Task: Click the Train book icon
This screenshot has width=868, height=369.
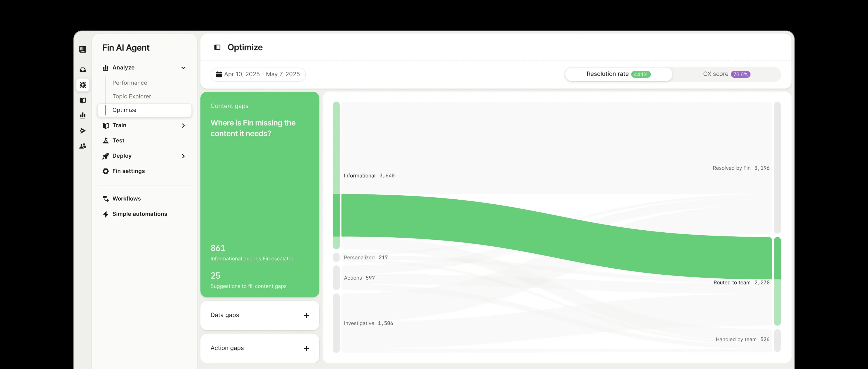Action: point(106,125)
